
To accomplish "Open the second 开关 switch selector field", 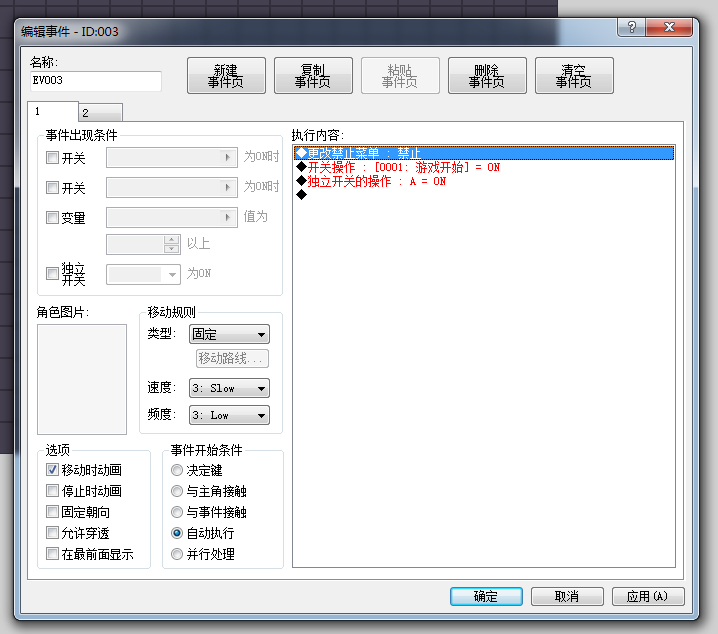I will coord(172,187).
